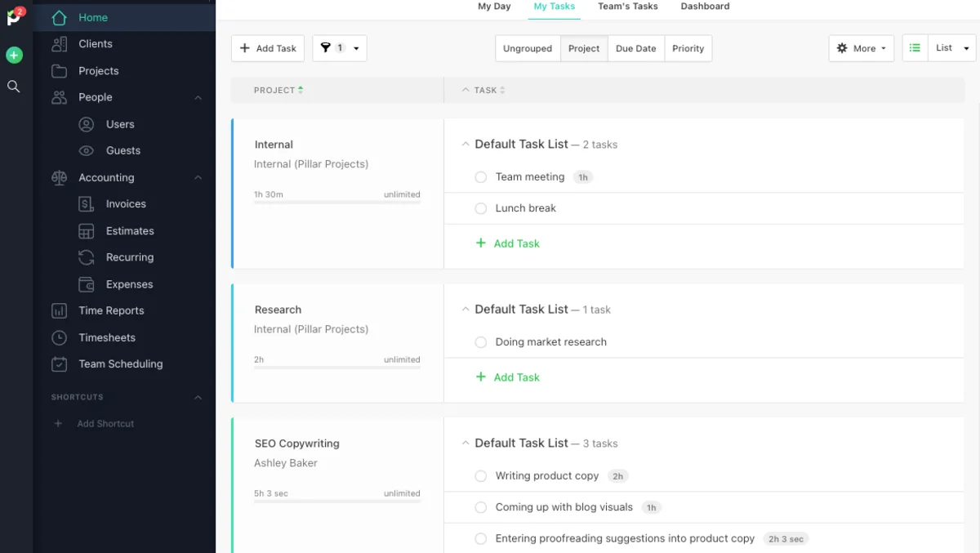Click the SEO Copywriting time progress bar

click(x=337, y=502)
